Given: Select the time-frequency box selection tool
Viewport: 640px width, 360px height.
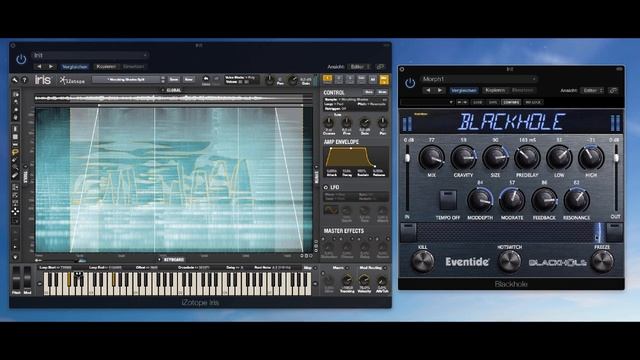Looking at the screenshot, I should (16, 137).
